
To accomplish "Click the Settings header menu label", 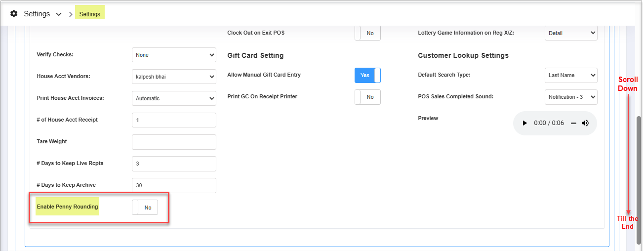I will click(x=37, y=14).
